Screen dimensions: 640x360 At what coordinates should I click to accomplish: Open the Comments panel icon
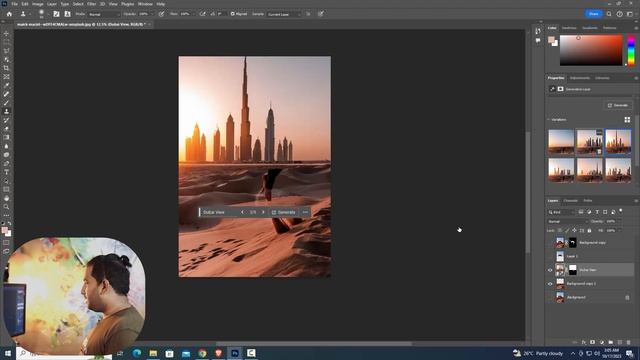click(x=538, y=40)
